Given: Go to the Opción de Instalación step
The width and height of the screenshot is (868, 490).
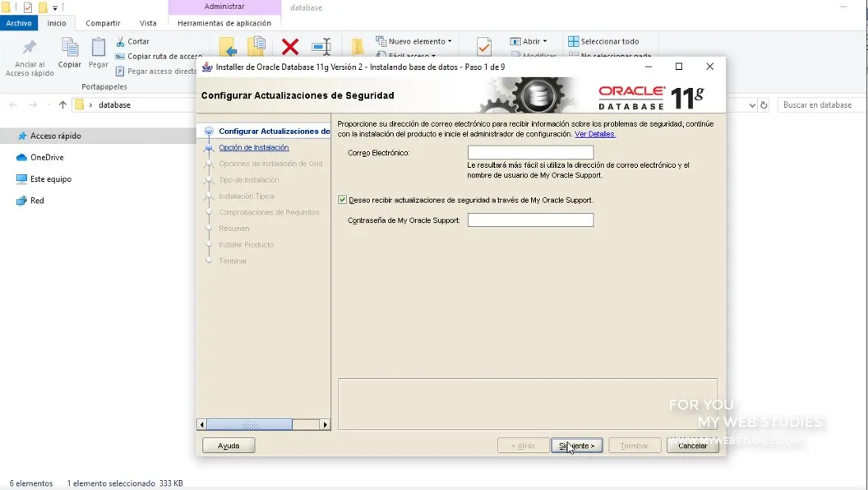Looking at the screenshot, I should (253, 147).
